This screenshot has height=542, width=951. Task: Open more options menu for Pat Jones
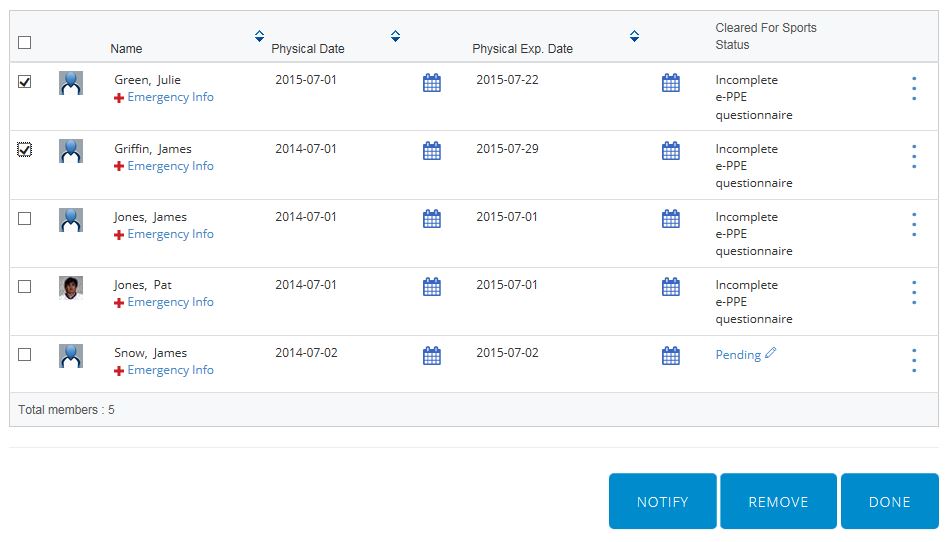click(914, 292)
